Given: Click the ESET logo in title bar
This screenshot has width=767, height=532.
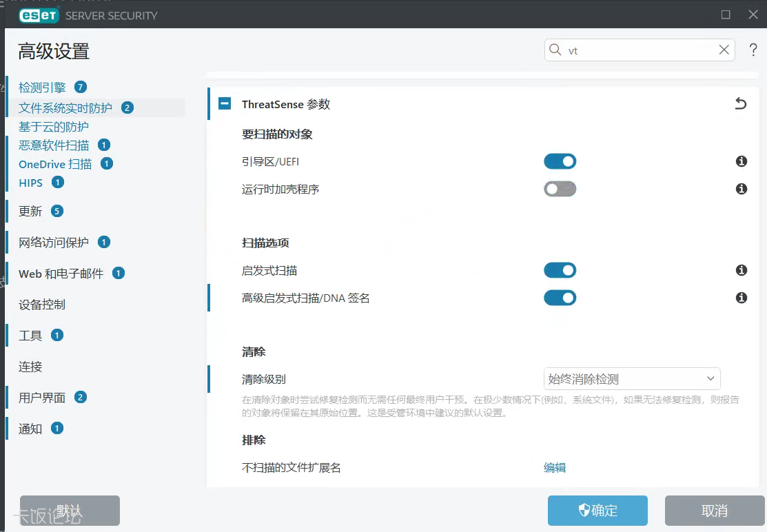Looking at the screenshot, I should [x=39, y=15].
